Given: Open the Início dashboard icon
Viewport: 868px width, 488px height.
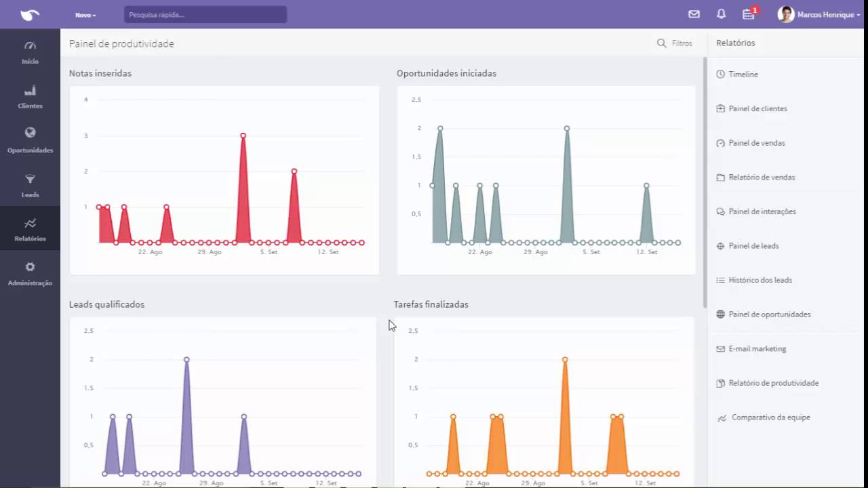Looking at the screenshot, I should [x=30, y=46].
